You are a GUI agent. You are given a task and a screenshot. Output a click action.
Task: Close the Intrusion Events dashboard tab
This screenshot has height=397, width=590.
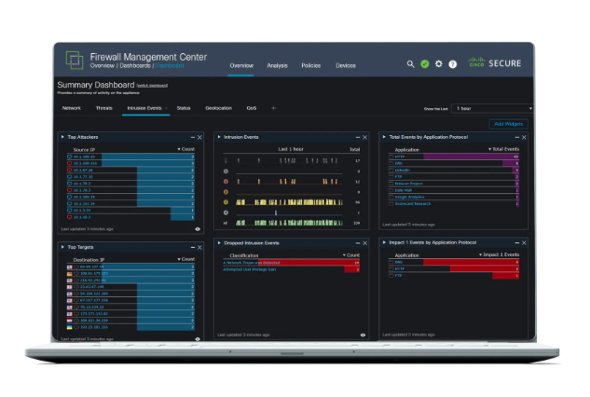166,108
